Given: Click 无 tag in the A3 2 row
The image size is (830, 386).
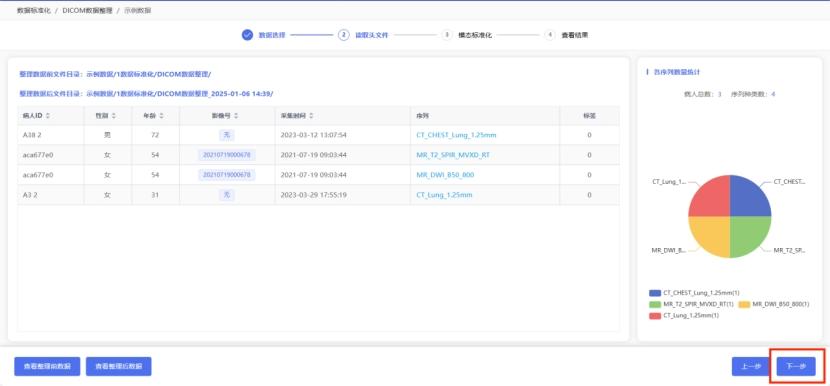Looking at the screenshot, I should click(227, 195).
